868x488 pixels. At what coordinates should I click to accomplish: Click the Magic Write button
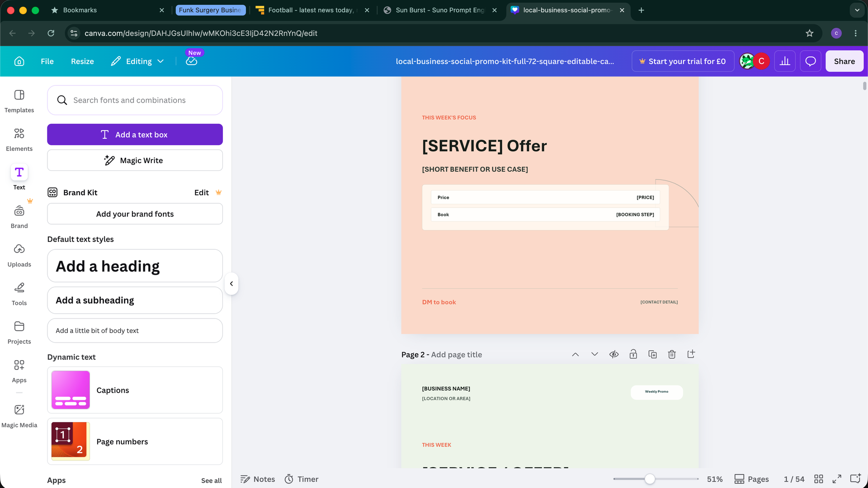[135, 160]
